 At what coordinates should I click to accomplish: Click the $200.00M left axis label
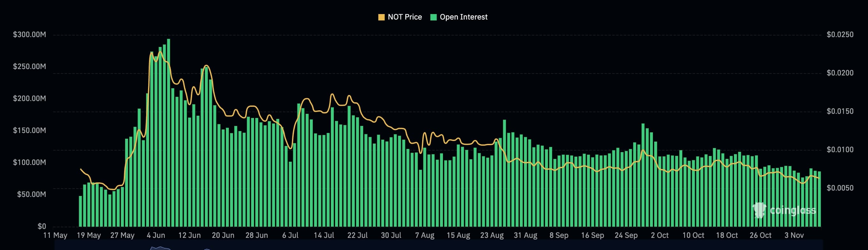click(x=29, y=98)
